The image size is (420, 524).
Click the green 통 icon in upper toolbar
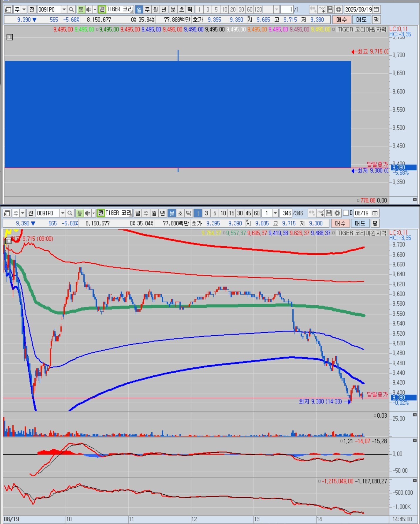[x=81, y=9]
